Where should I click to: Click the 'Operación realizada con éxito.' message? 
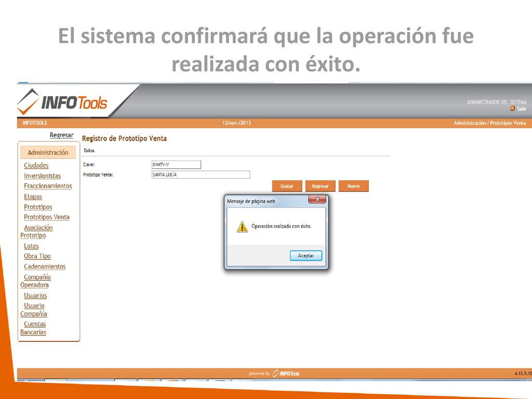[x=281, y=227]
